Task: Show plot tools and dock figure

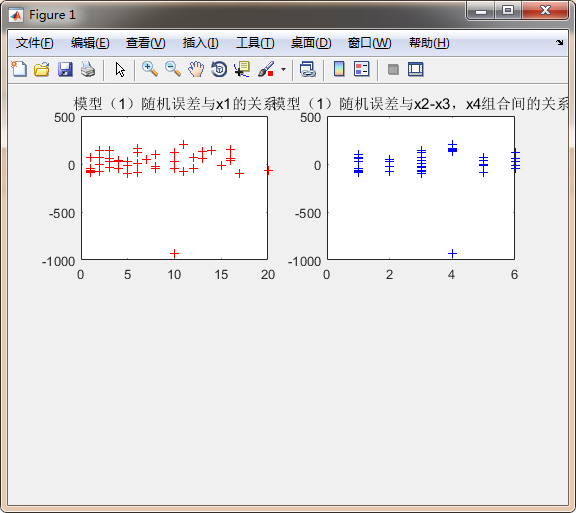Action: click(x=416, y=69)
